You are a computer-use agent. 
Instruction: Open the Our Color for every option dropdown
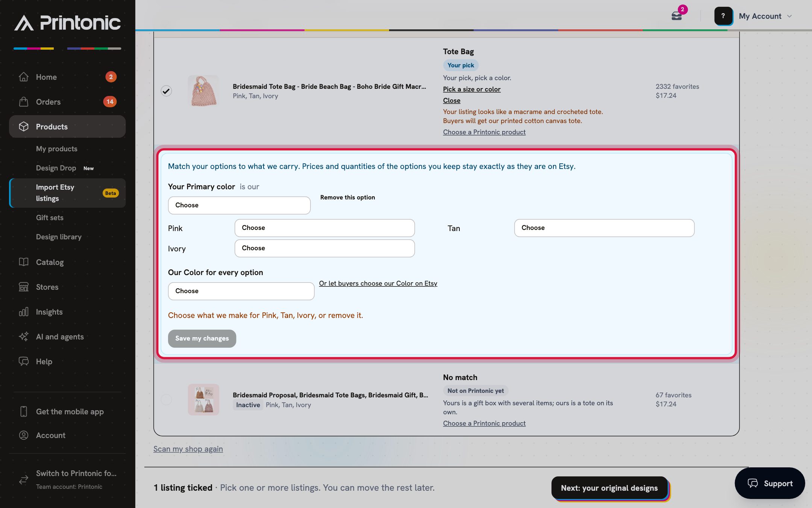241,291
